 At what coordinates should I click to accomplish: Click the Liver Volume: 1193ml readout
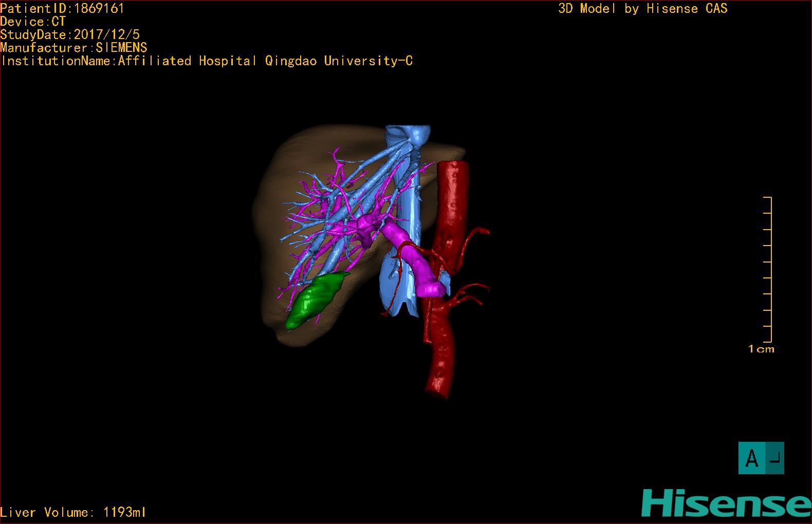[73, 512]
